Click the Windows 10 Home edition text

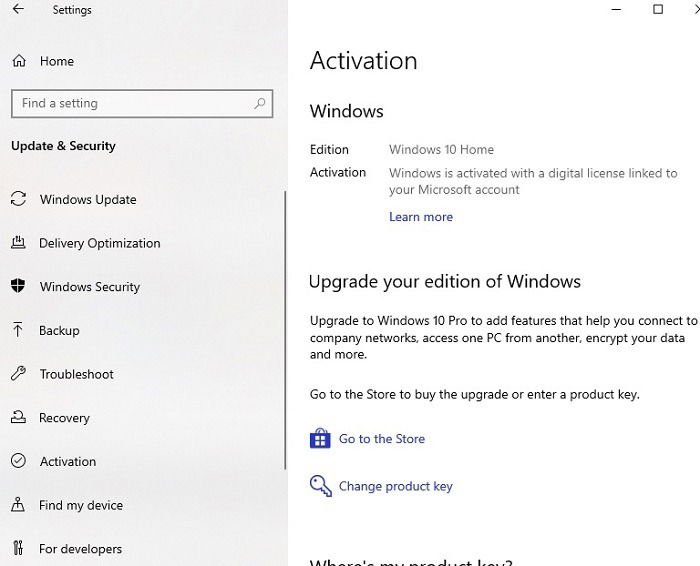coord(442,150)
